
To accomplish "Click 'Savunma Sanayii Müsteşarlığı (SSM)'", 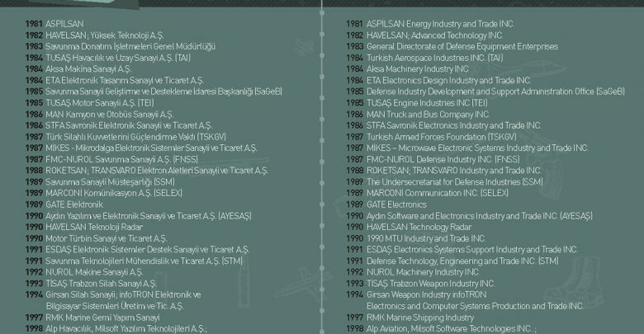I will (x=110, y=181).
